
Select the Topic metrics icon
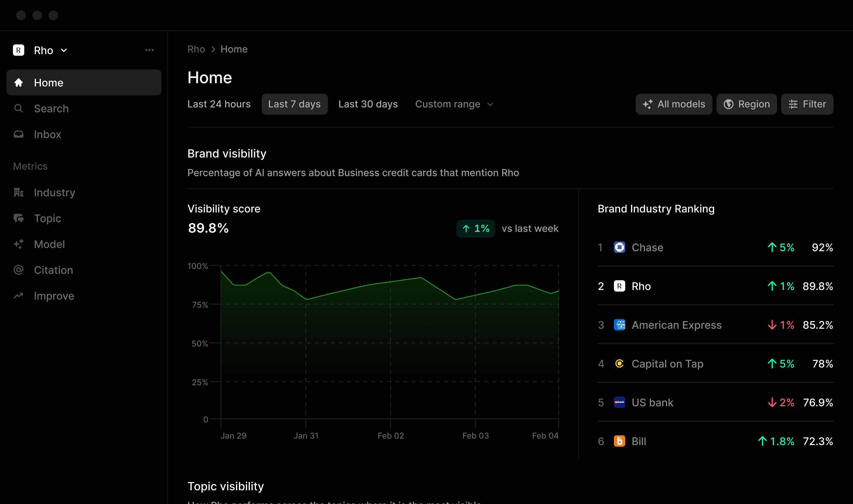19,218
